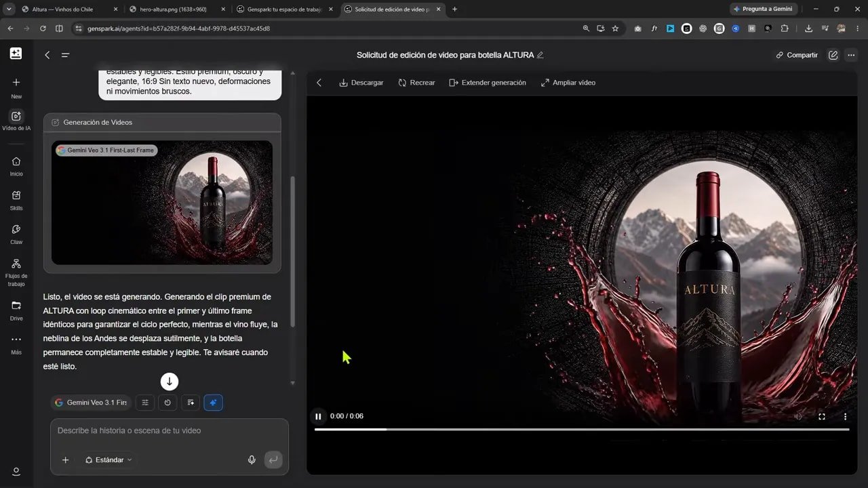Bookmark this page with the star icon
Screen dimensions: 868x488
[615, 28]
